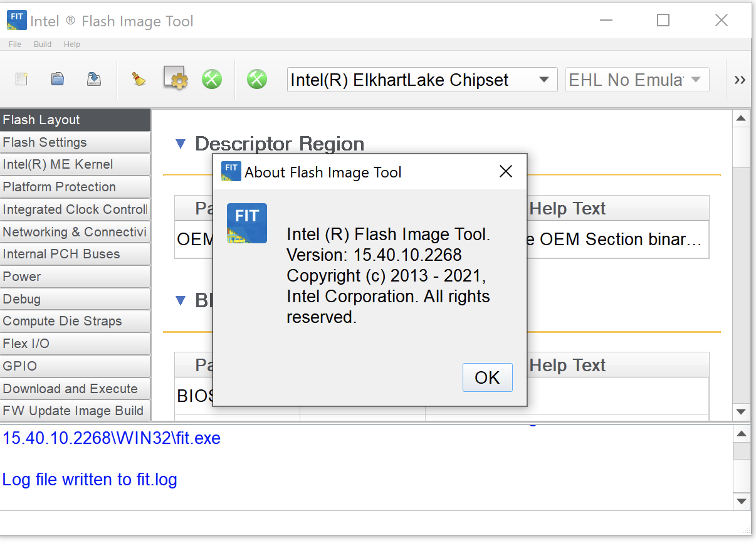Click the FIT logo in the About dialog
Screen dimensions: 756x543
(x=246, y=223)
